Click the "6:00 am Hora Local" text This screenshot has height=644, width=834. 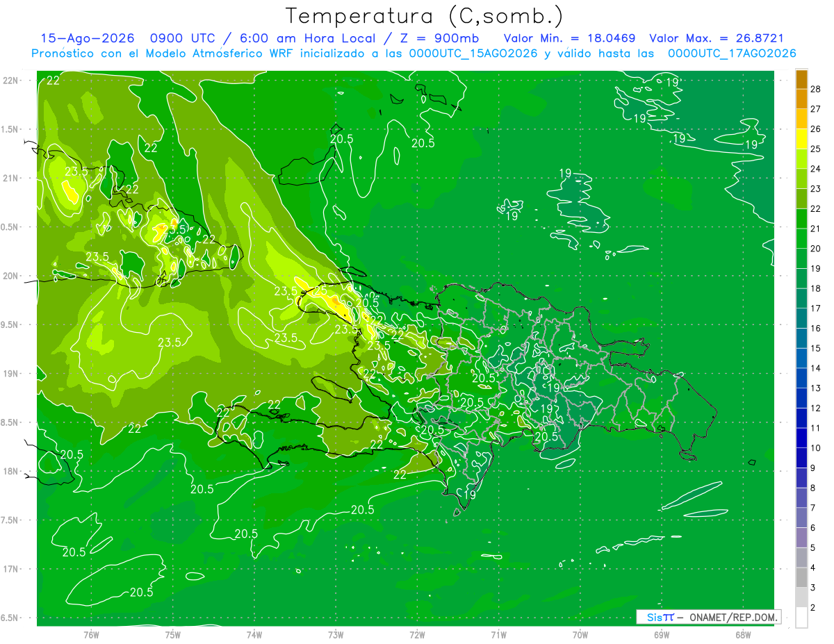(307, 39)
